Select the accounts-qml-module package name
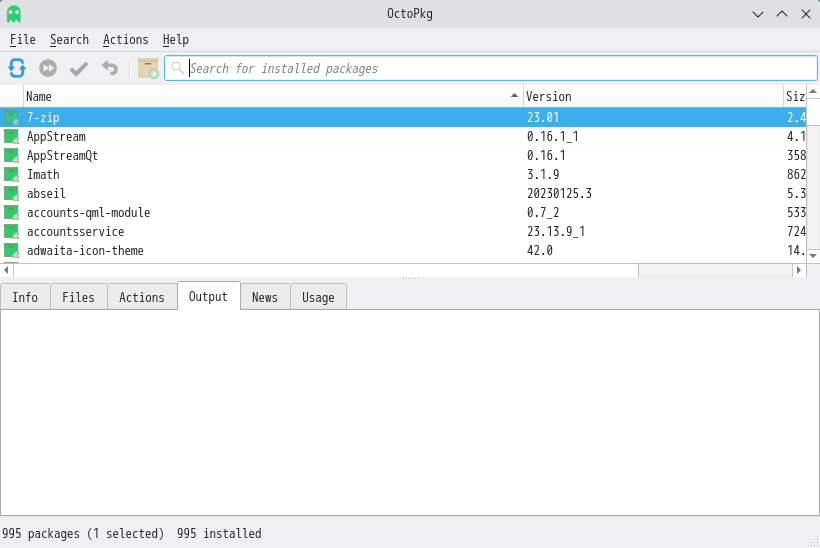This screenshot has height=548, width=820. tap(88, 212)
